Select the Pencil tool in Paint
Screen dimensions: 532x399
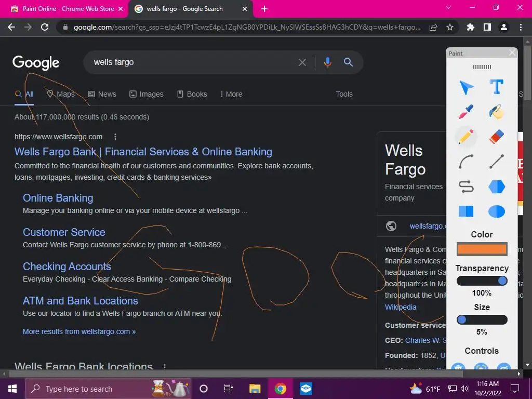(466, 137)
